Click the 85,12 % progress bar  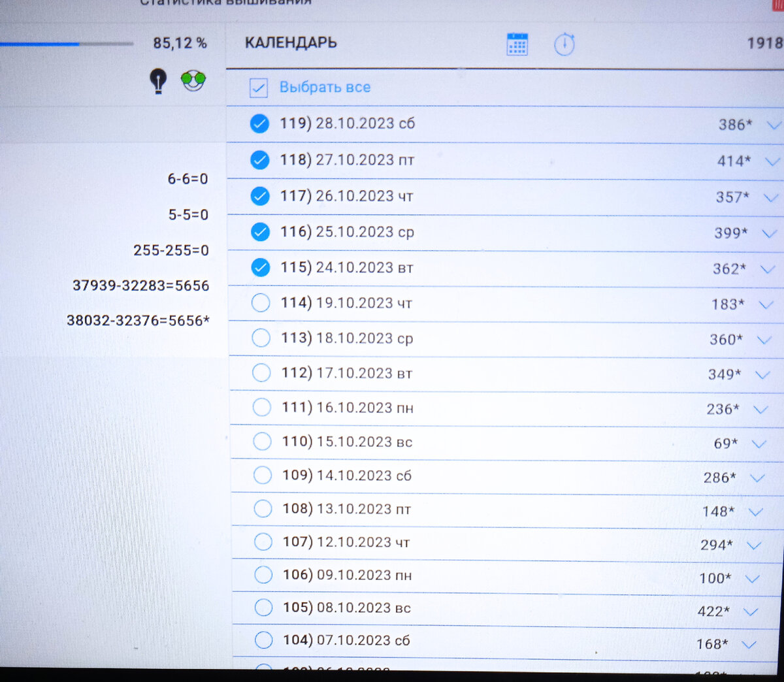(x=67, y=44)
